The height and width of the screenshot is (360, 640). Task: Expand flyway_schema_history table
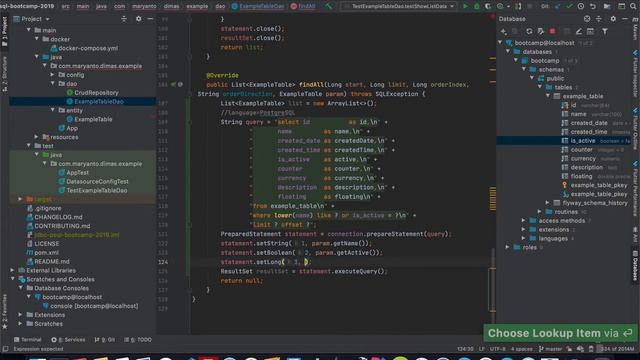point(547,203)
